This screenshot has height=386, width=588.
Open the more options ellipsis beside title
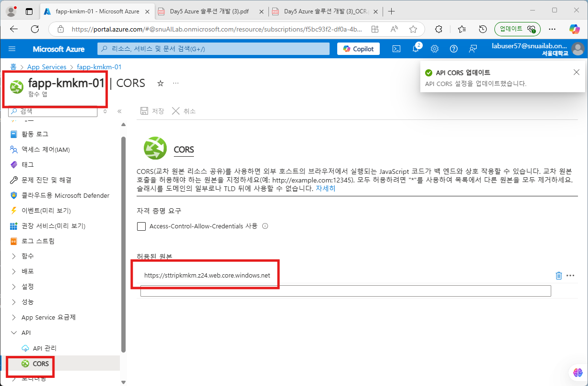[176, 83]
